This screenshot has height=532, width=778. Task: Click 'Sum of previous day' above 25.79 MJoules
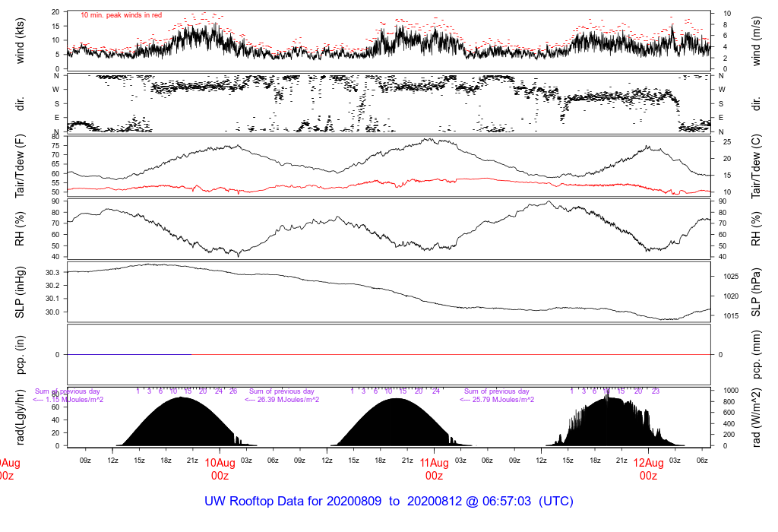click(x=497, y=391)
